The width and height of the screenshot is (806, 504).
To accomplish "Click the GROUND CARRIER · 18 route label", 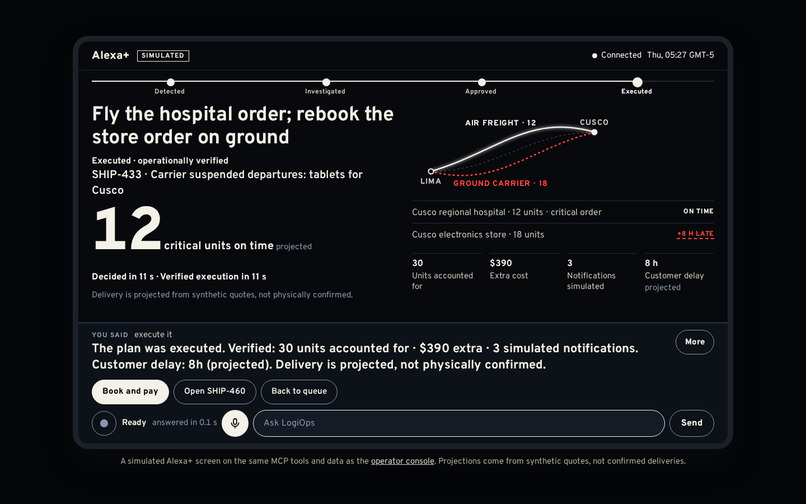I will click(x=500, y=183).
